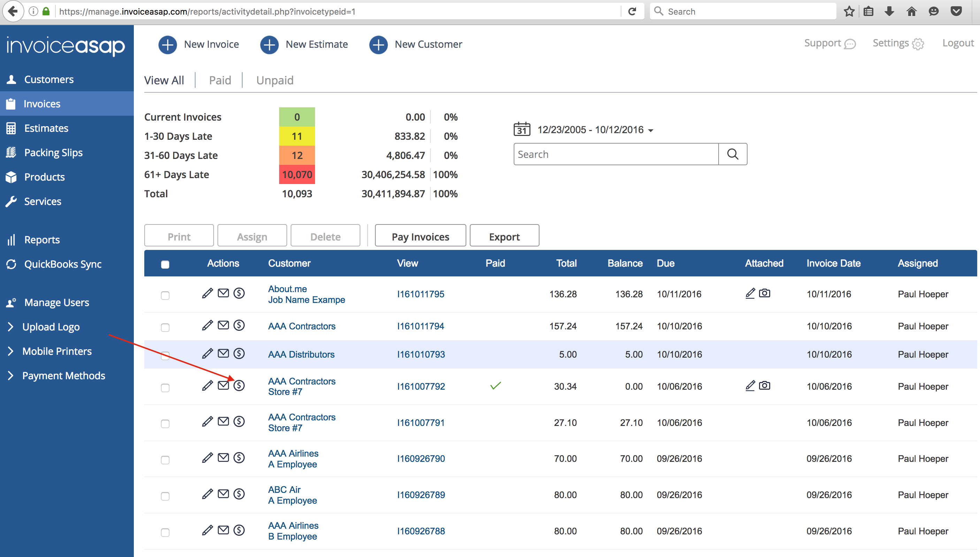Open the calendar date-range icon
This screenshot has width=980, height=557.
coord(522,130)
